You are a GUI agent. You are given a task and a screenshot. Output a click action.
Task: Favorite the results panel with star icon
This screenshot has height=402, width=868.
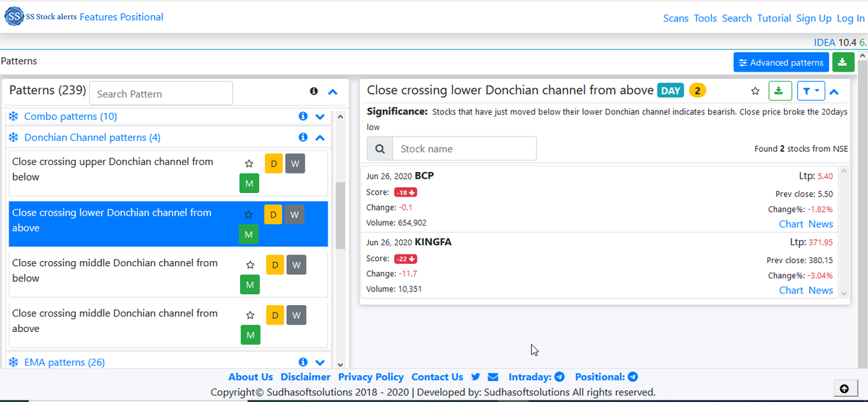pyautogui.click(x=755, y=91)
